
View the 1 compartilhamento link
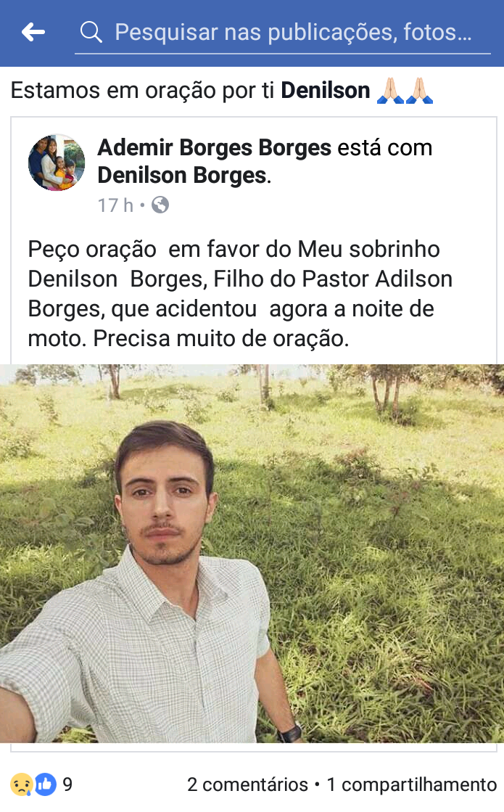coord(411,784)
